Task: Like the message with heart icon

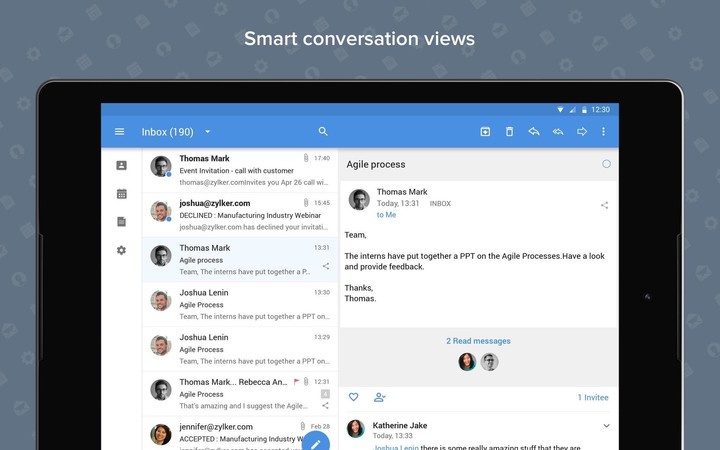Action: (x=353, y=397)
